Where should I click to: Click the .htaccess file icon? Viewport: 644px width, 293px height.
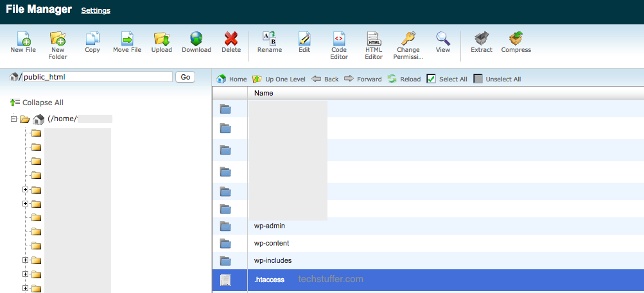point(225,280)
